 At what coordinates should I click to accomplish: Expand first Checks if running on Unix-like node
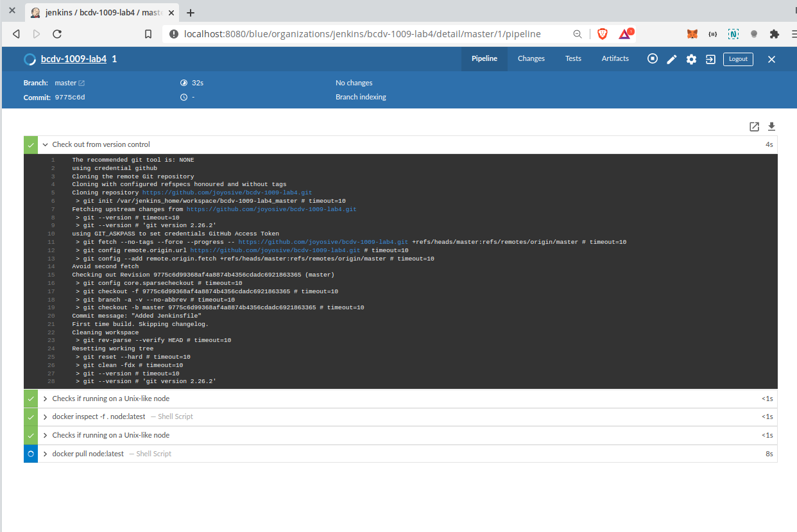[x=46, y=399]
